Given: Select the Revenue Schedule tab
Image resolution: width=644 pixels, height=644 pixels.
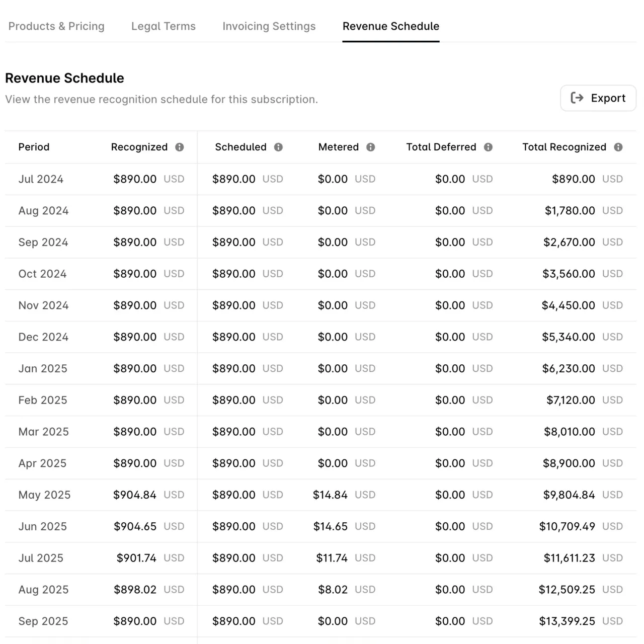Looking at the screenshot, I should point(391,26).
